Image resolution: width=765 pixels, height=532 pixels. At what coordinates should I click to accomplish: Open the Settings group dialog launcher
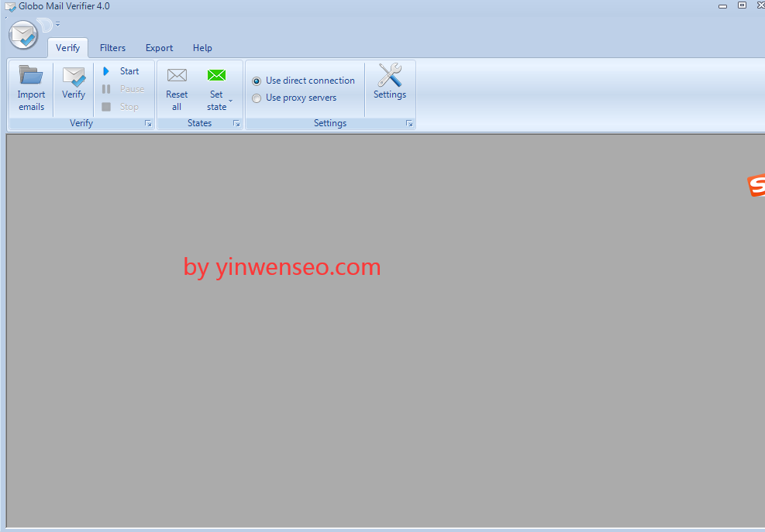tap(409, 124)
